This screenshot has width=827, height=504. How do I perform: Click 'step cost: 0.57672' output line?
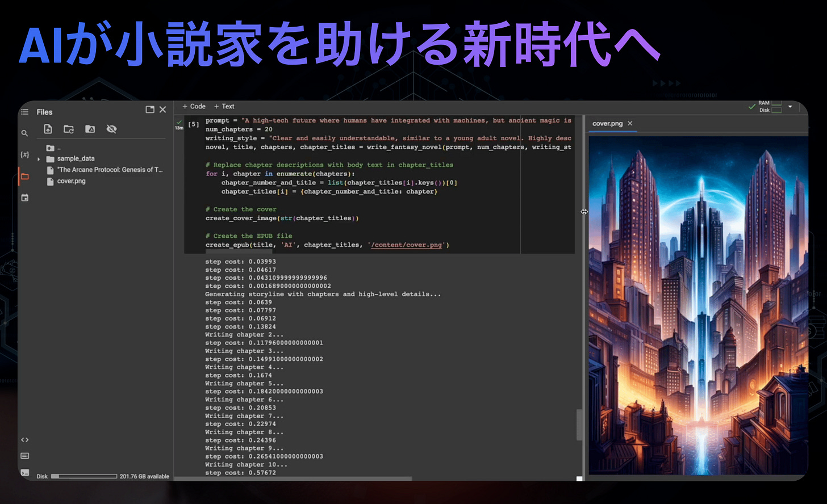[240, 472]
